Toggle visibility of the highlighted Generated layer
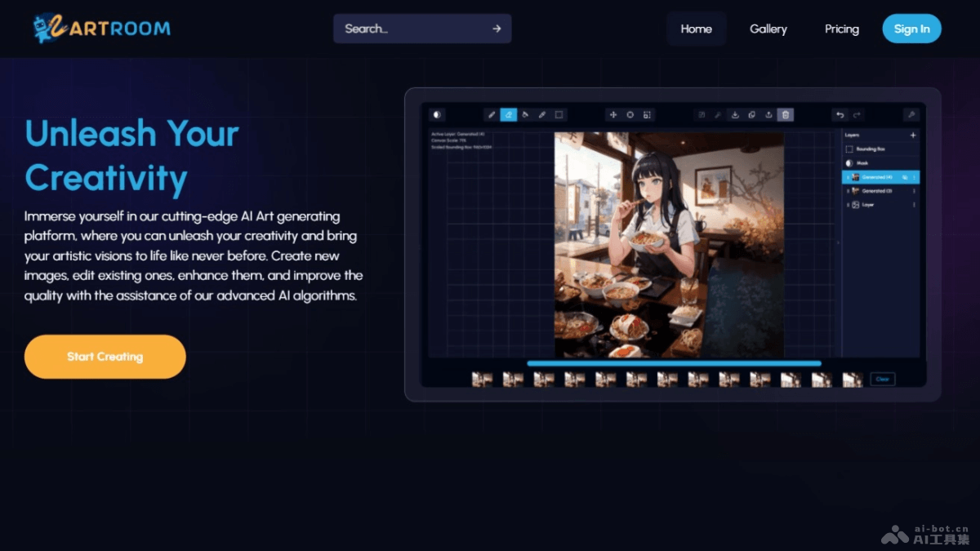The height and width of the screenshot is (551, 980). 905,177
